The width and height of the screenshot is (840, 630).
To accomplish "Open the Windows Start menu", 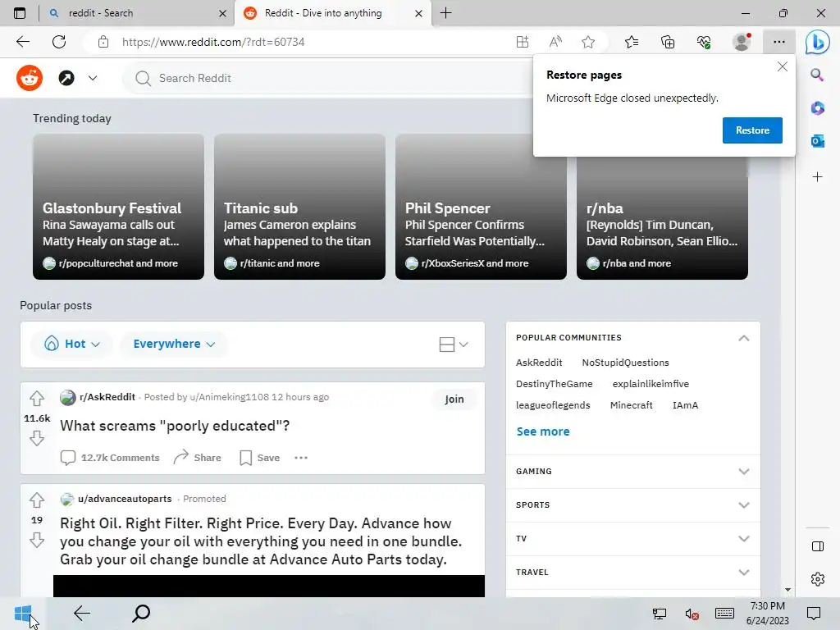I will coord(23,614).
